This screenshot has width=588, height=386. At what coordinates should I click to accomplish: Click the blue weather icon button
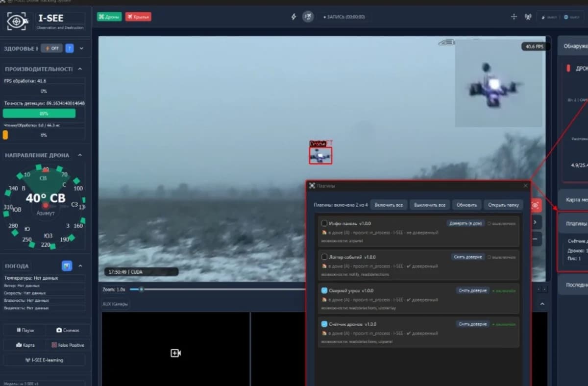(x=67, y=265)
